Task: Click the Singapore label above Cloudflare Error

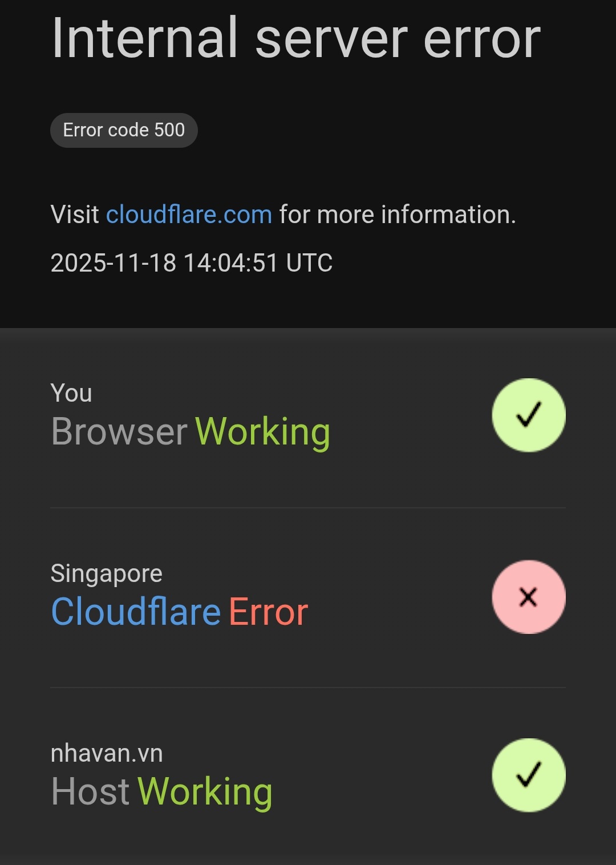Action: pyautogui.click(x=106, y=573)
